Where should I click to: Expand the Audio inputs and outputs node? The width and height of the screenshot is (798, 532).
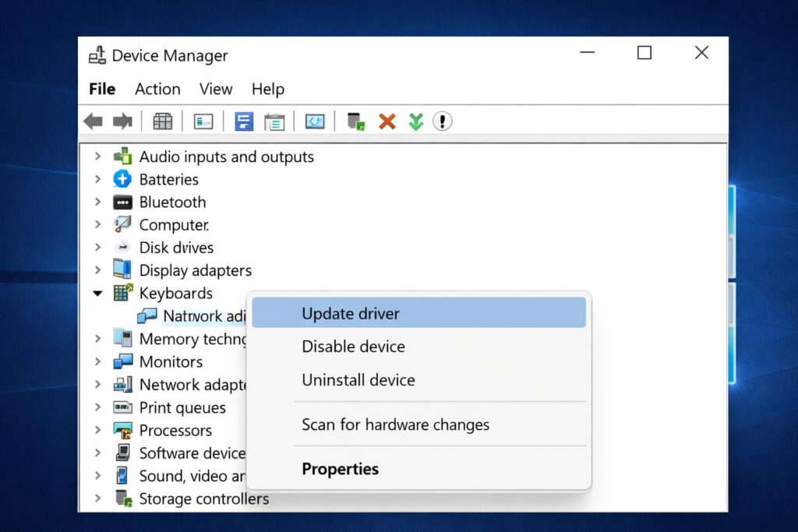[97, 157]
